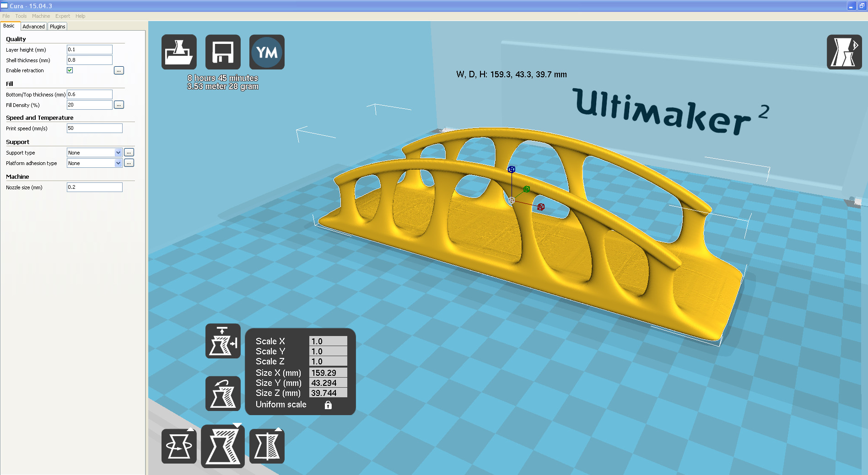
Task: Open the Machine menu
Action: pos(41,16)
